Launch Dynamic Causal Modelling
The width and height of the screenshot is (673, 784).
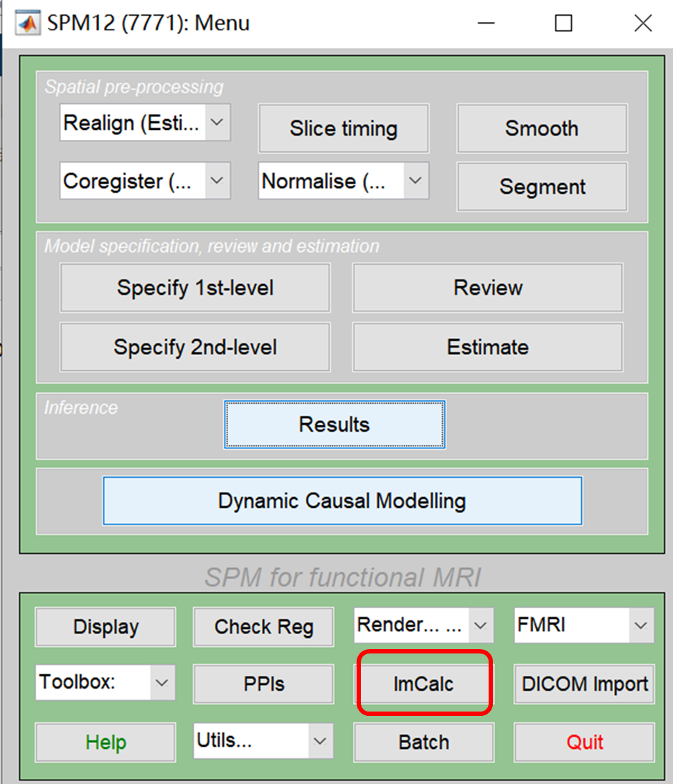(x=342, y=501)
